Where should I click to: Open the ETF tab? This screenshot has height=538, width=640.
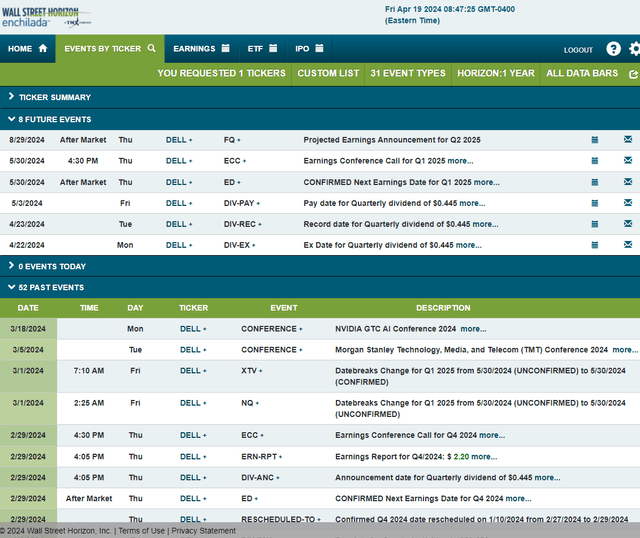(x=262, y=49)
